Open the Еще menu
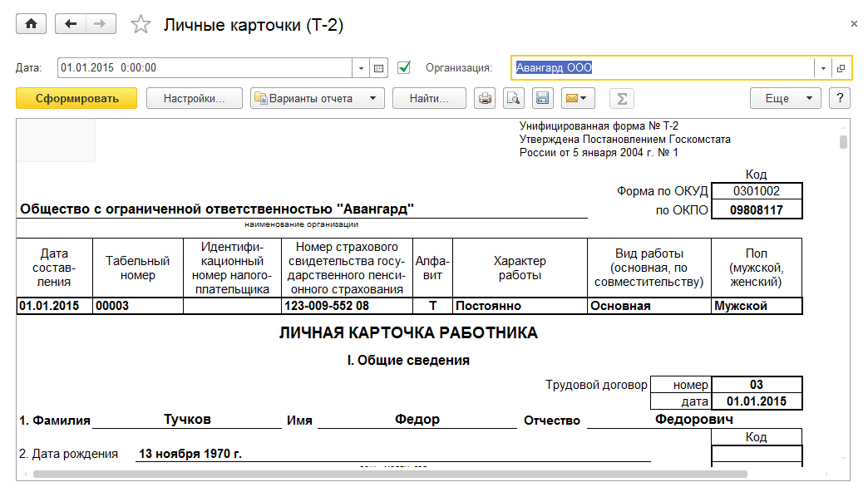This screenshot has height=492, width=868. [785, 99]
